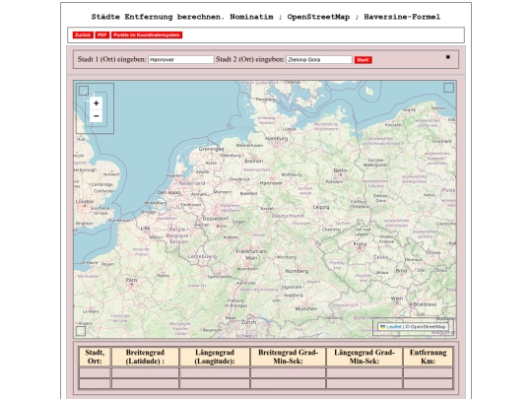Click Hamburg label on the map
The image size is (532, 399).
click(x=277, y=139)
